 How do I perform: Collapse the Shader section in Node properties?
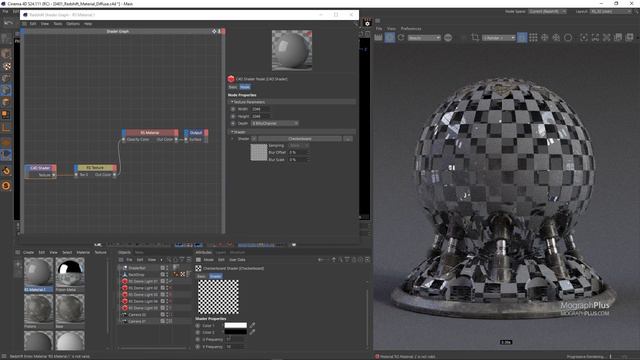[x=232, y=132]
